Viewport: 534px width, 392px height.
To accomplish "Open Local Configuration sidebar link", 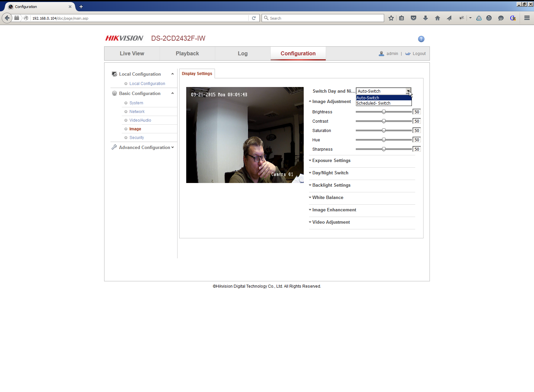I will point(147,84).
